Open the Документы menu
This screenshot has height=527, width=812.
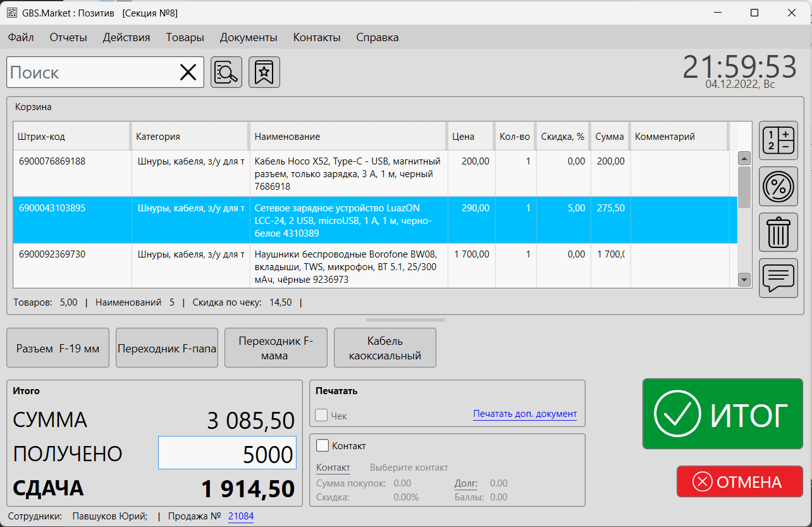pyautogui.click(x=248, y=37)
